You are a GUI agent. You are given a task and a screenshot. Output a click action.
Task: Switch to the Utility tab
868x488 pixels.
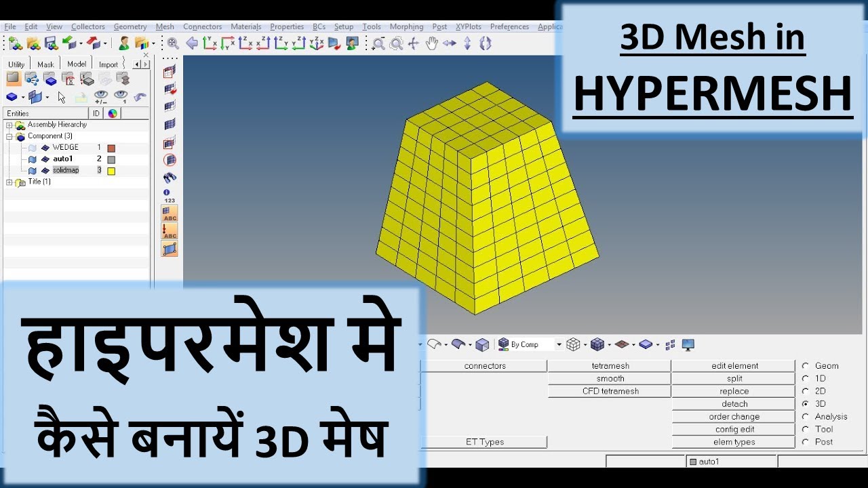tap(16, 64)
